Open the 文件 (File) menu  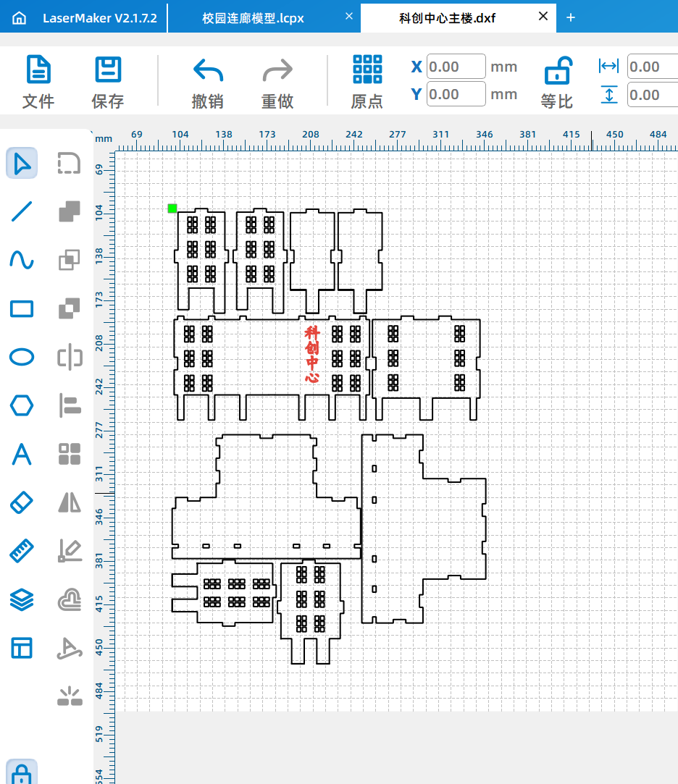38,82
